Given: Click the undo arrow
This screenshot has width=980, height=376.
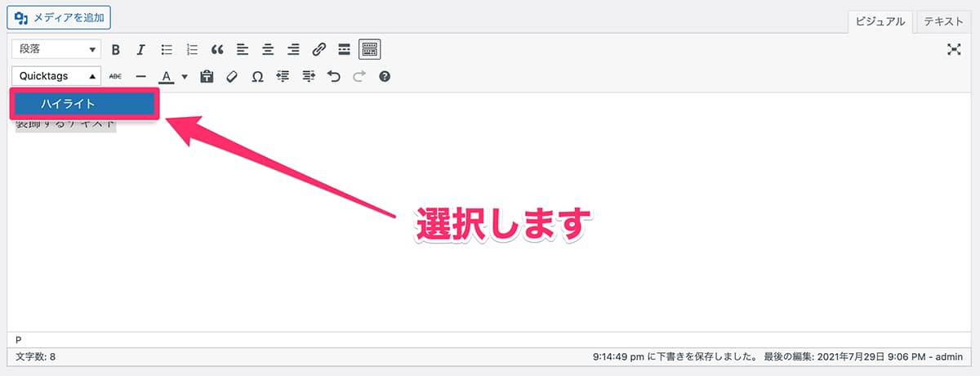Looking at the screenshot, I should tap(333, 77).
